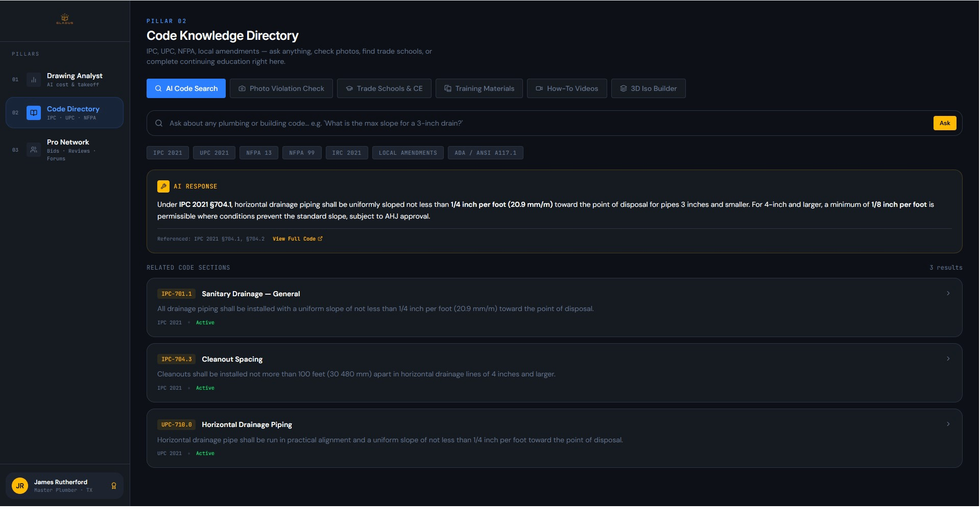Click the wrench icon next to AI Response
The width and height of the screenshot is (980, 523).
163,186
